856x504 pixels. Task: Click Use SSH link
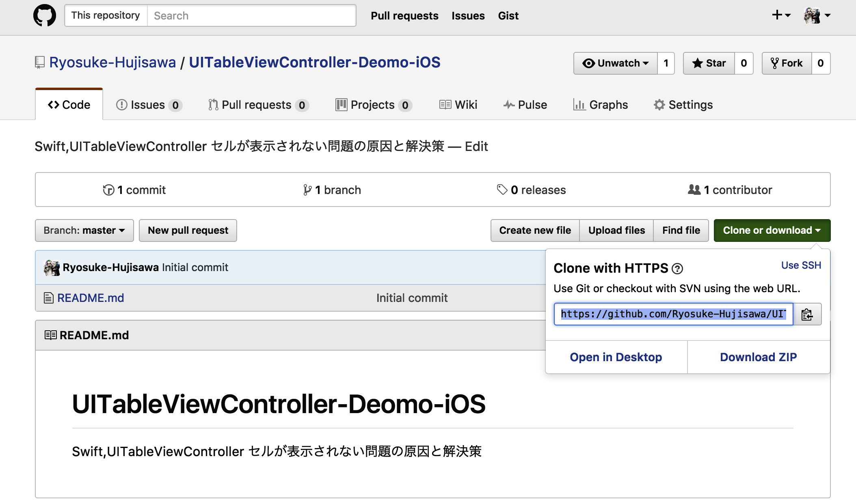click(801, 265)
